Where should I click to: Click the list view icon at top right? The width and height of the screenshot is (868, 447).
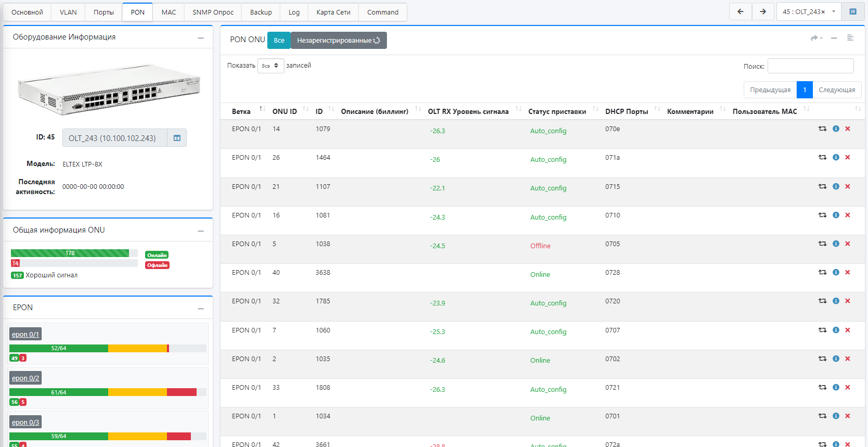click(x=853, y=11)
